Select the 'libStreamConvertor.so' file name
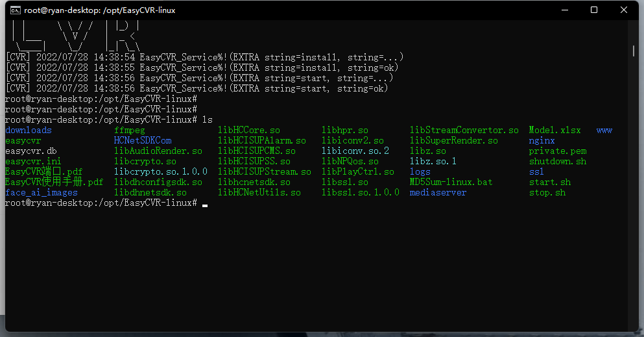644x337 pixels. [464, 131]
